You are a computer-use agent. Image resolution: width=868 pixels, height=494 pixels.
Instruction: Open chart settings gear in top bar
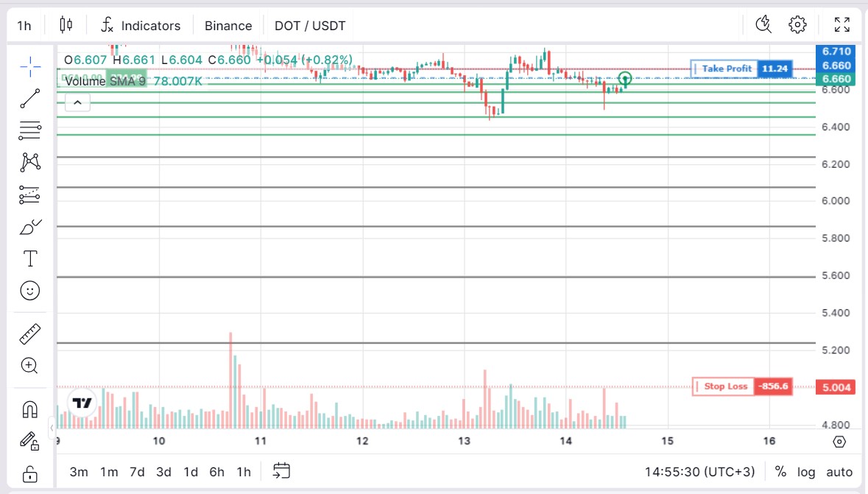[797, 25]
